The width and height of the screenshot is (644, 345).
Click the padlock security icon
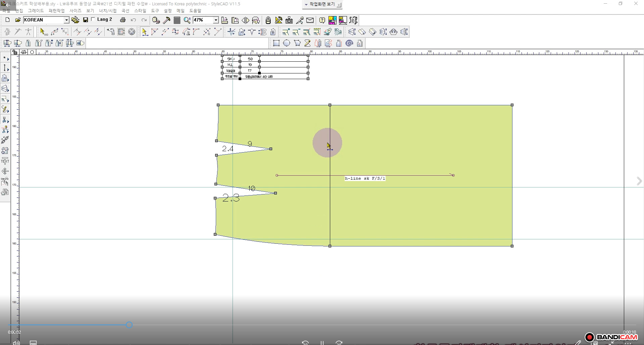[x=268, y=20]
